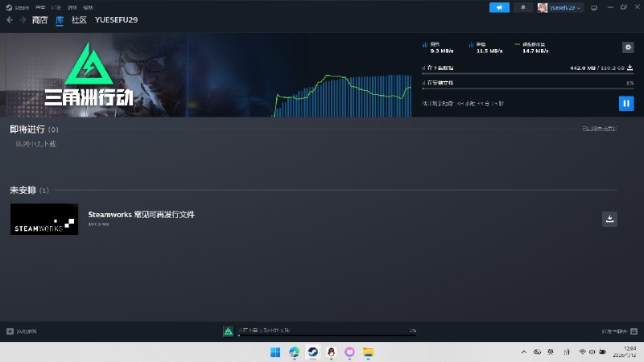Open the yuesefu29 account dropdown

pyautogui.click(x=560, y=7)
